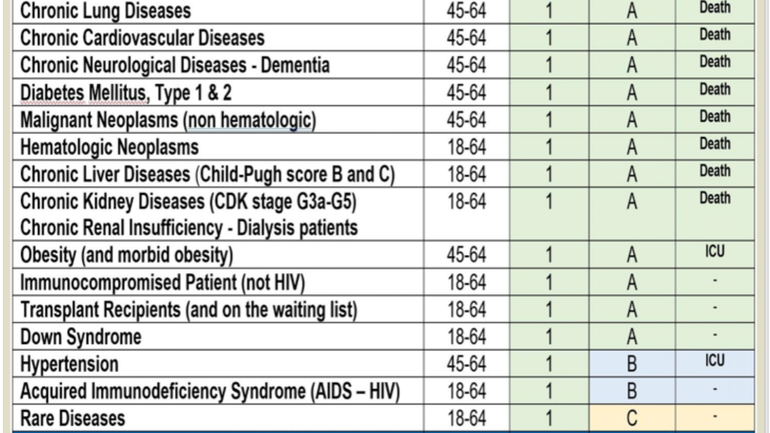This screenshot has width=770, height=433.
Task: Select the Chronic Neurological Diseases - Dementia cell
Action: (175, 65)
